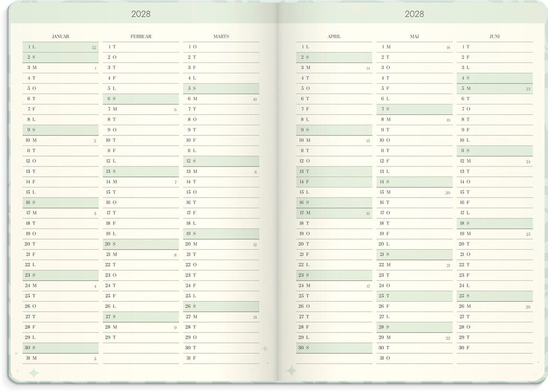Click the '30 F' row in Juni
Image resolution: width=548 pixels, height=392 pixels.
(x=494, y=348)
